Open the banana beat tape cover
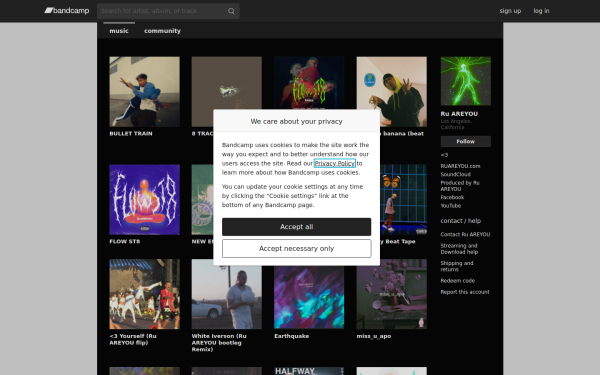The image size is (600, 375). pos(392,91)
